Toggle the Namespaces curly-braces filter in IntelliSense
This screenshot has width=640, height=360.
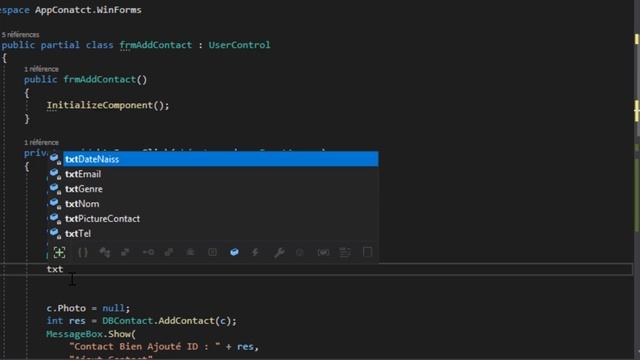pos(83,252)
